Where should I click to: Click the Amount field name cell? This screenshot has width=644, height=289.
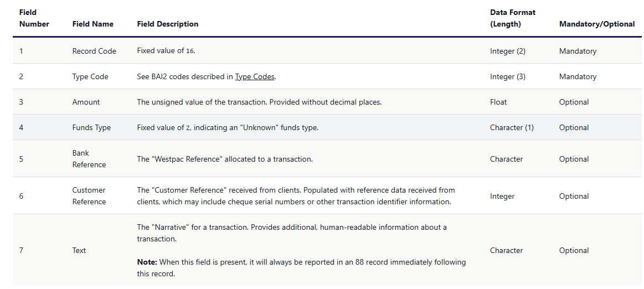[86, 102]
